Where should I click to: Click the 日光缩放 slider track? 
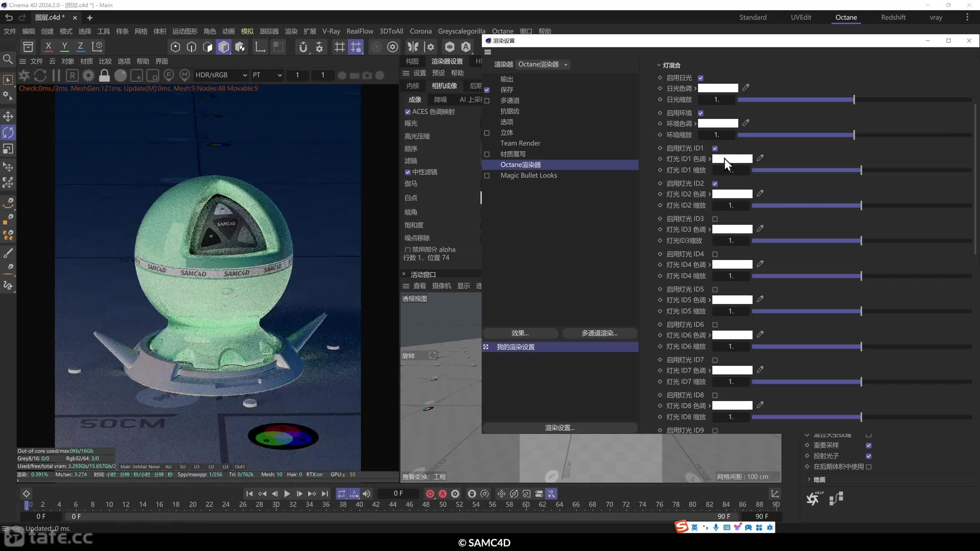pos(854,100)
